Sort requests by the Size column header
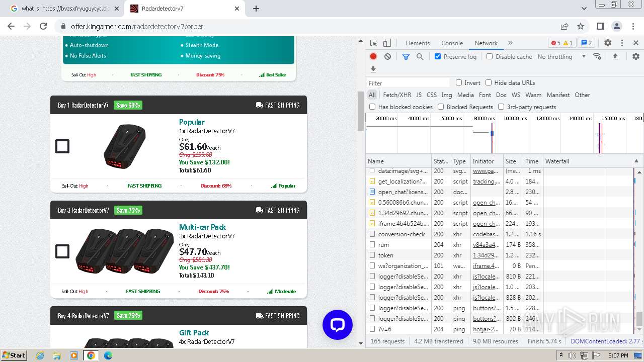Screen dimensions: 644x362 513,161
